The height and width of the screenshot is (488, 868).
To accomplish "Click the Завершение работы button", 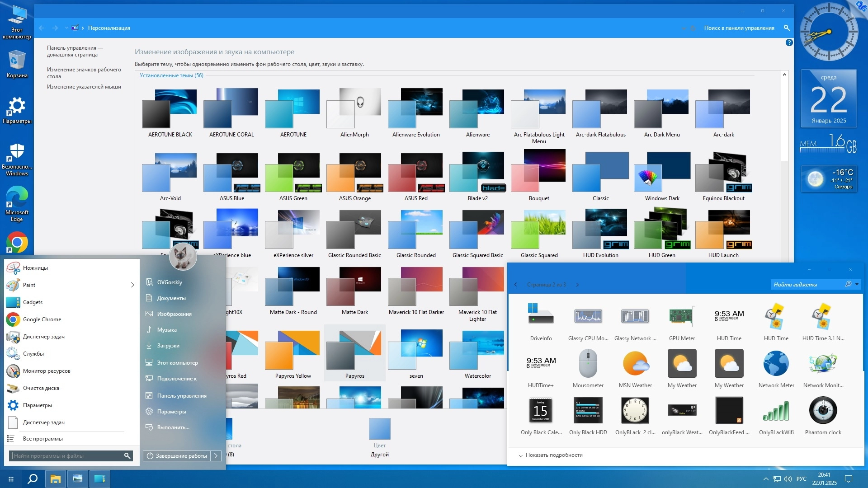I will coord(177,456).
